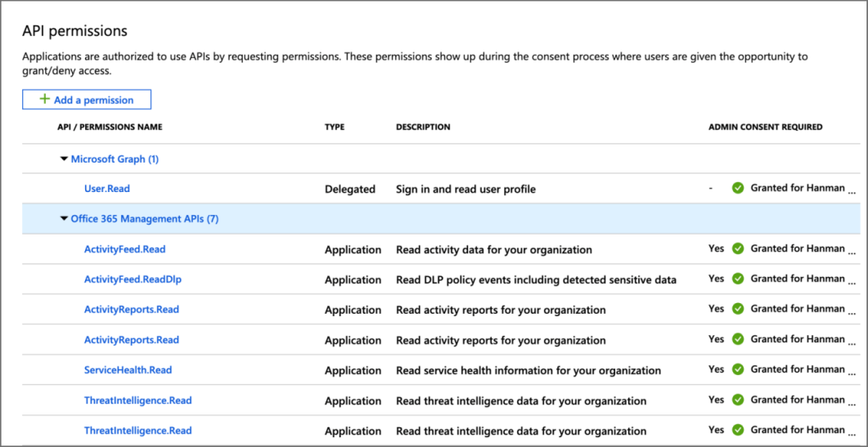Open the ServiceHealth.Read permission
The height and width of the screenshot is (447, 868).
point(128,370)
